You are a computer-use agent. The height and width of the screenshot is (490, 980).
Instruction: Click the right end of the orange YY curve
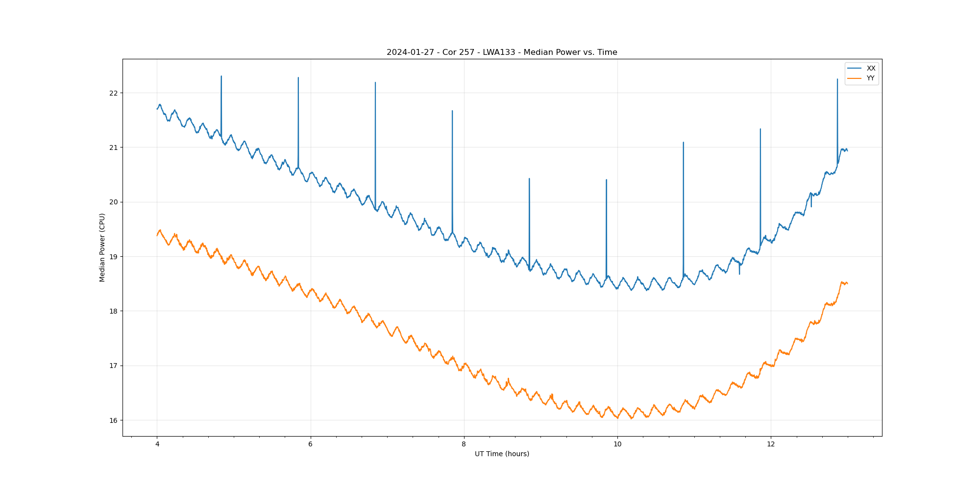coord(847,283)
